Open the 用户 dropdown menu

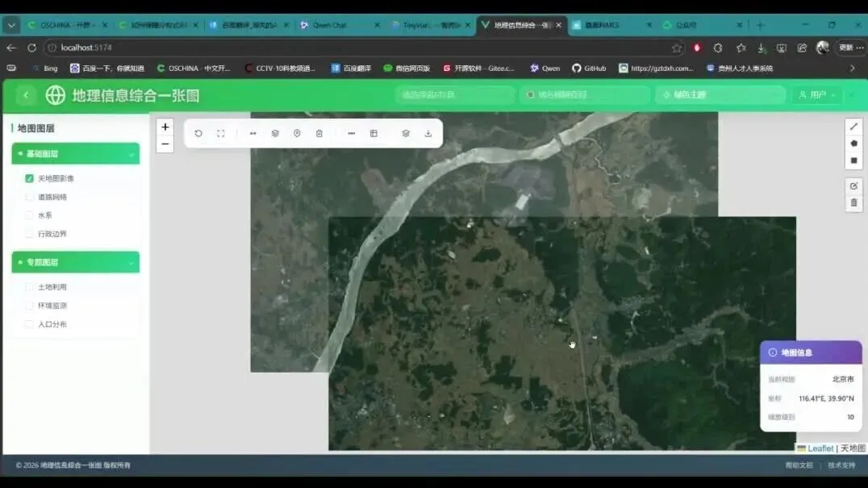click(x=817, y=94)
